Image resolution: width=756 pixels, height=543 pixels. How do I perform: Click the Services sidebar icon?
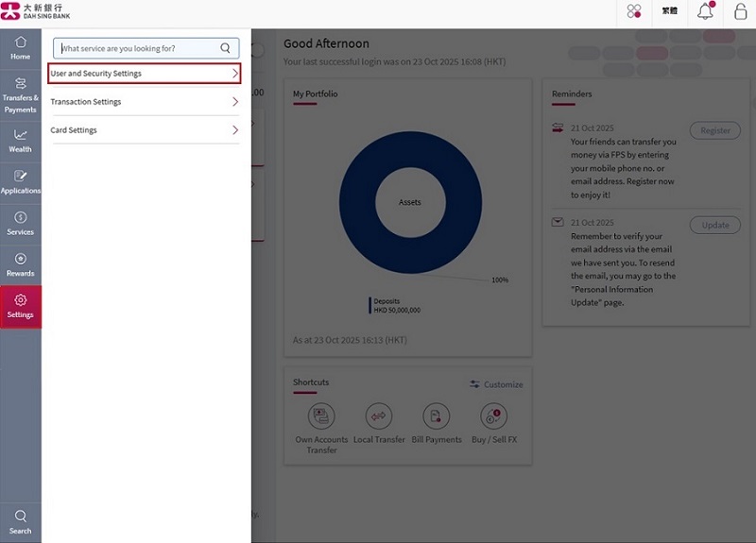[x=20, y=223]
